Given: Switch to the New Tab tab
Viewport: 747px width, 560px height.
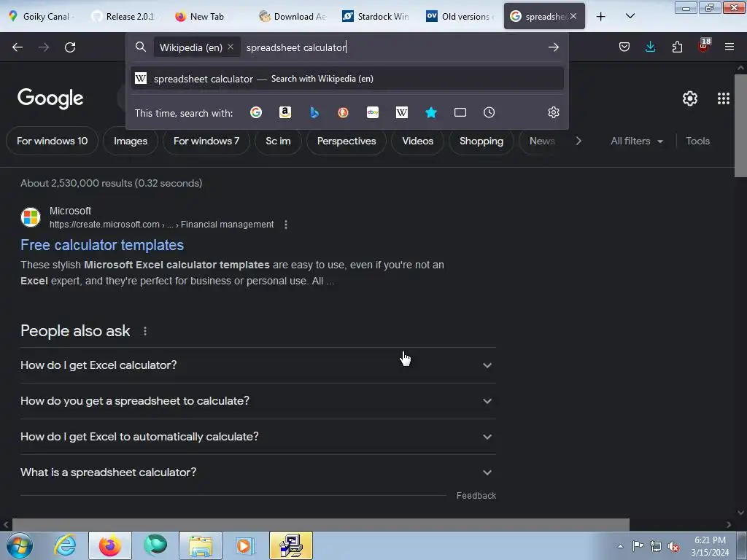Looking at the screenshot, I should pyautogui.click(x=205, y=16).
